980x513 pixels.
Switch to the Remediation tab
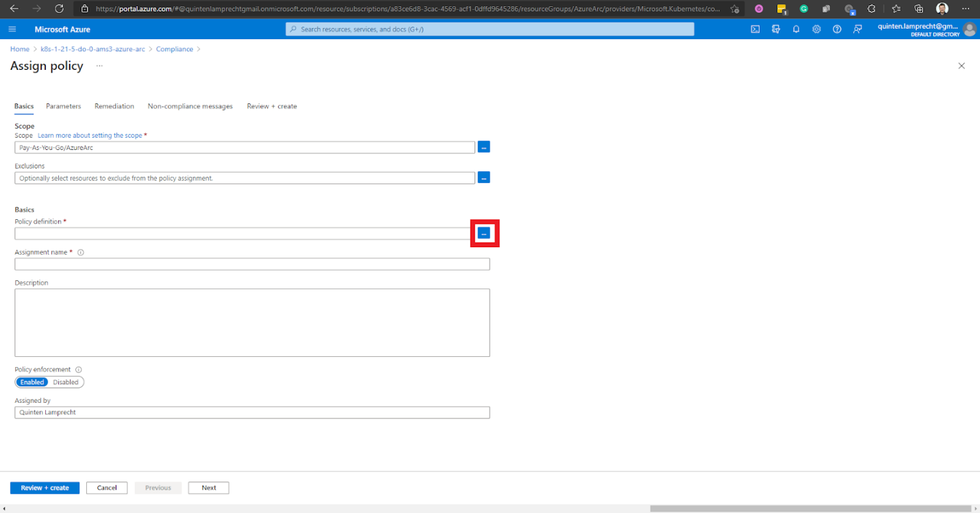114,106
